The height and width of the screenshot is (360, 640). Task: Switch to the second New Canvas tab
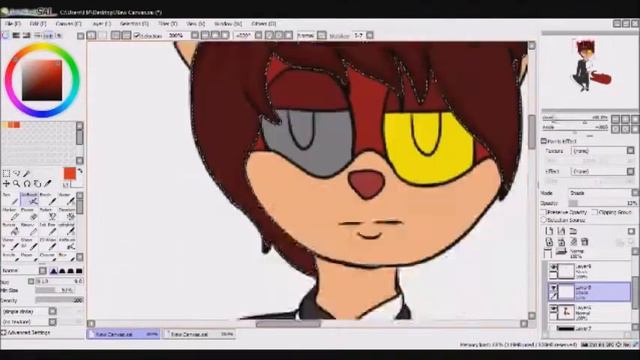click(x=199, y=334)
